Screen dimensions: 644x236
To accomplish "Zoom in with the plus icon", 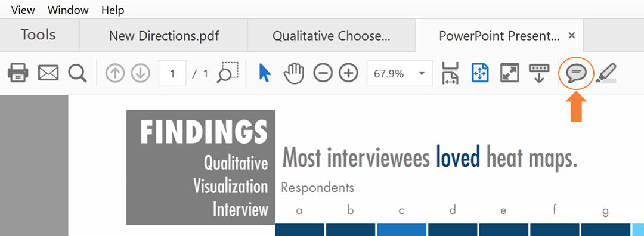I will click(348, 74).
